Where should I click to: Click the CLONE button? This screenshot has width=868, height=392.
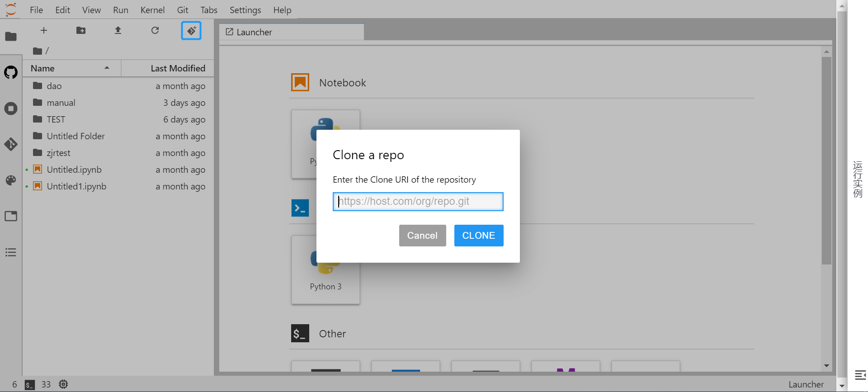(479, 236)
